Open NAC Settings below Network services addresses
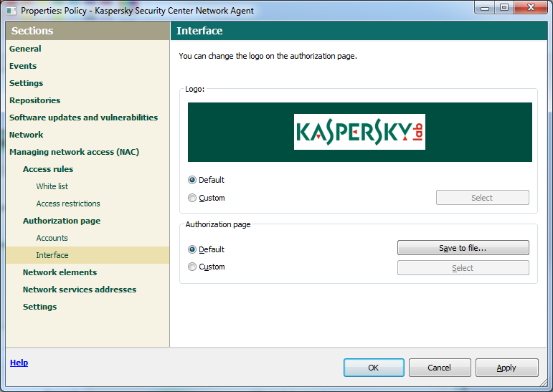Viewport: 553px width, 392px height. 39,307
